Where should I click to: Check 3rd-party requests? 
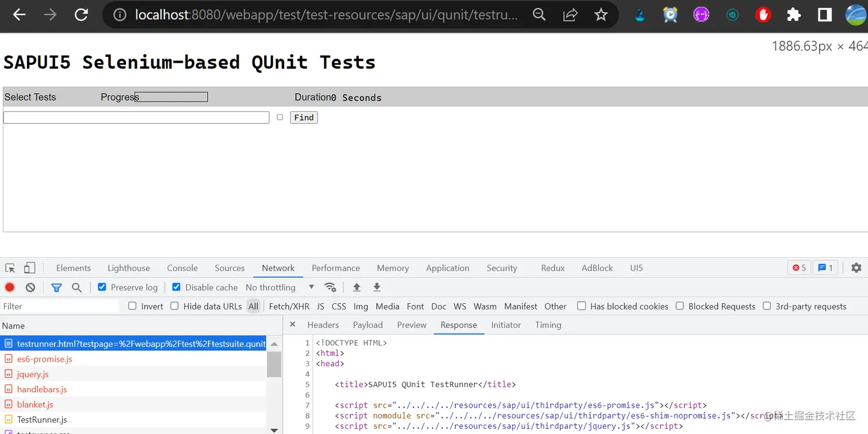tap(767, 306)
